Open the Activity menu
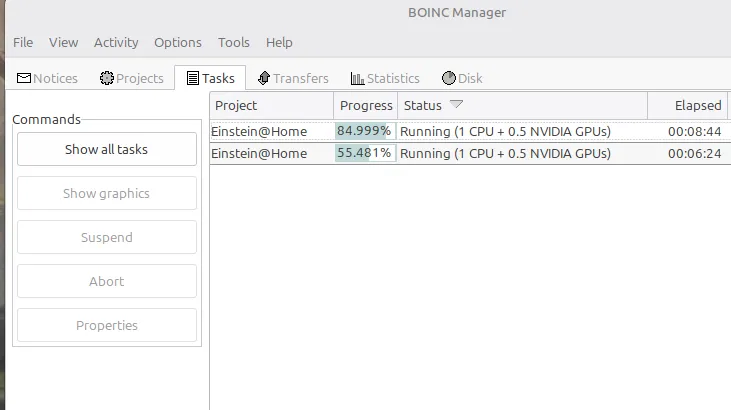 click(116, 42)
